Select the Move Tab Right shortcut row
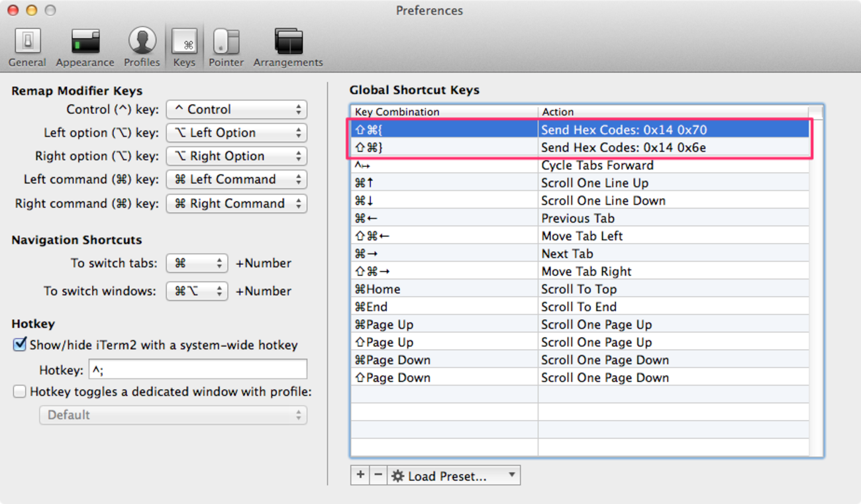The height and width of the screenshot is (504, 861). tap(580, 272)
